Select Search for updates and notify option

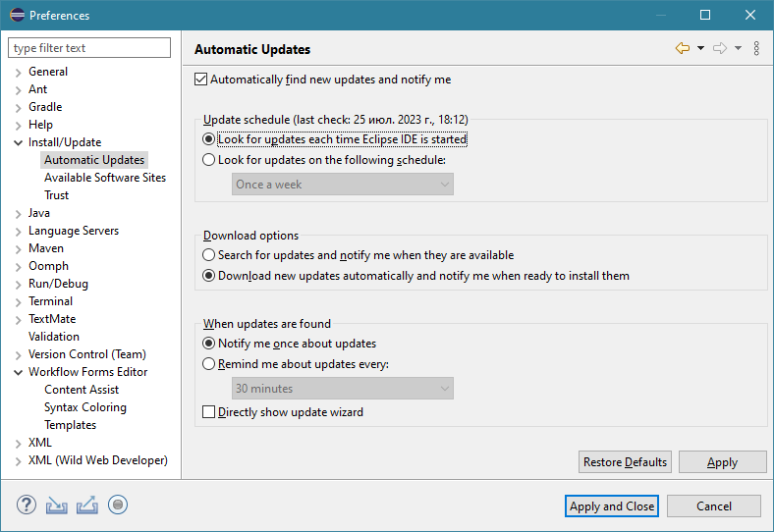[x=208, y=255]
